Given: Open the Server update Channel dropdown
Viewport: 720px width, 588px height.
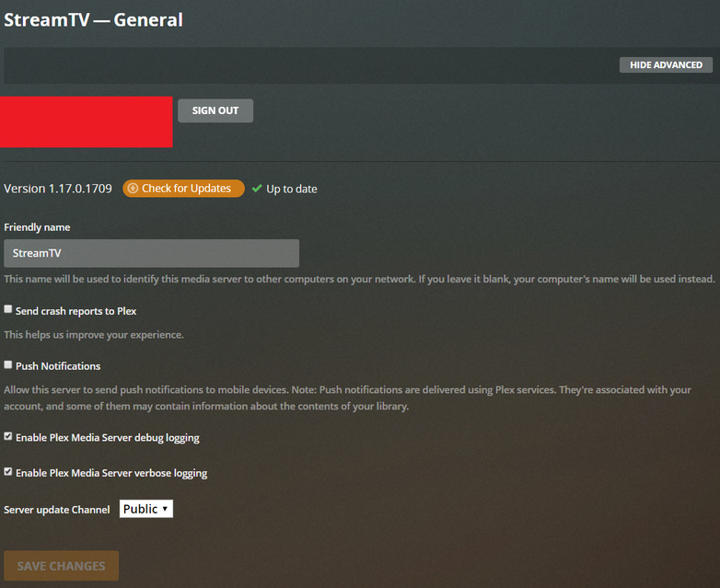Looking at the screenshot, I should pyautogui.click(x=146, y=509).
